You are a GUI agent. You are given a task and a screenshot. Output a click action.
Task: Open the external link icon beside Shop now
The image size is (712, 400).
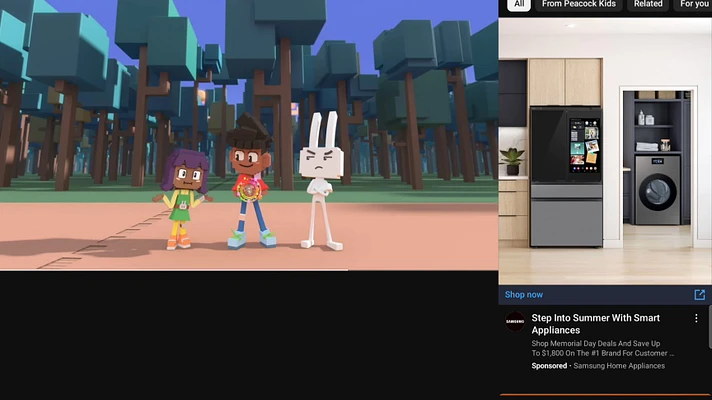click(699, 295)
